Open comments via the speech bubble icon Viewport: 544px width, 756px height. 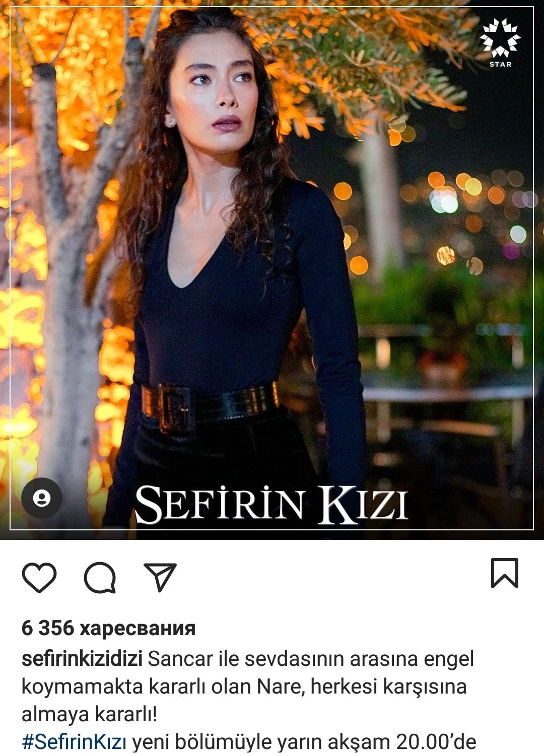100,577
